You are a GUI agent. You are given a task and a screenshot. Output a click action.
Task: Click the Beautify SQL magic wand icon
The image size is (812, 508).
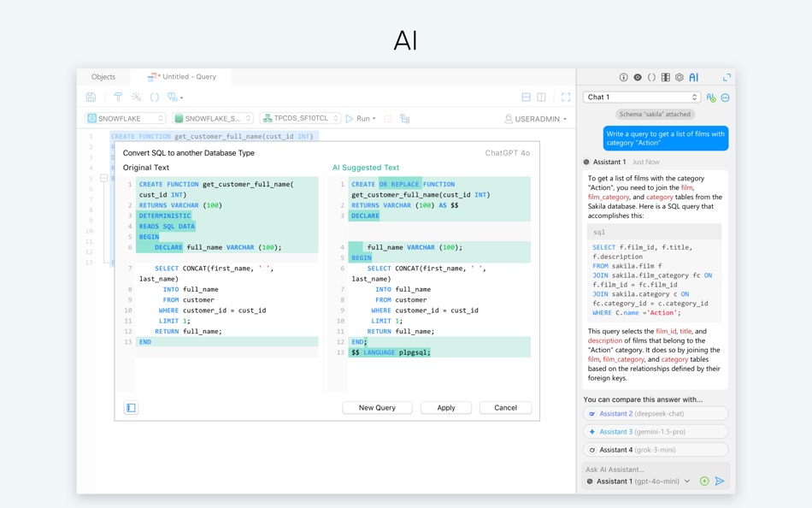tap(136, 97)
